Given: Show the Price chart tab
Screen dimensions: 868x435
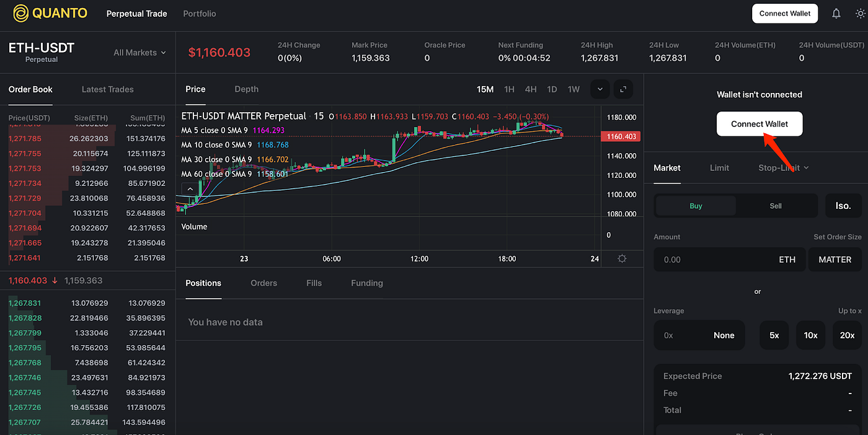Looking at the screenshot, I should (x=195, y=89).
